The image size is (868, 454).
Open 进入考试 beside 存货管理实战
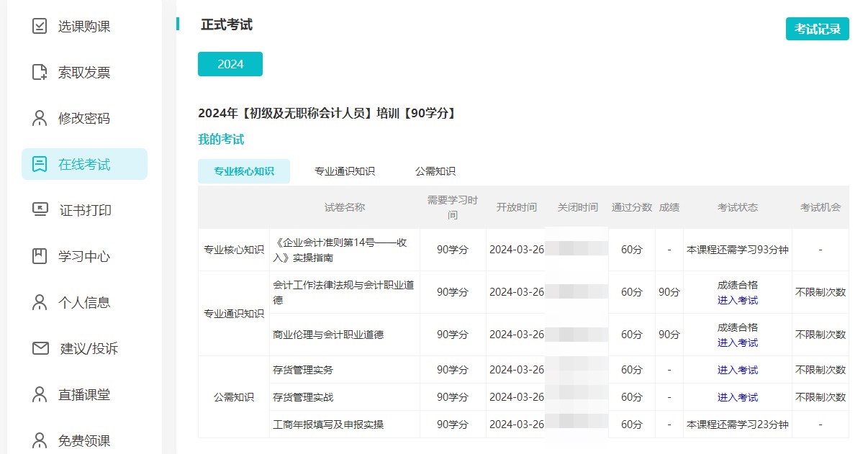[737, 396]
